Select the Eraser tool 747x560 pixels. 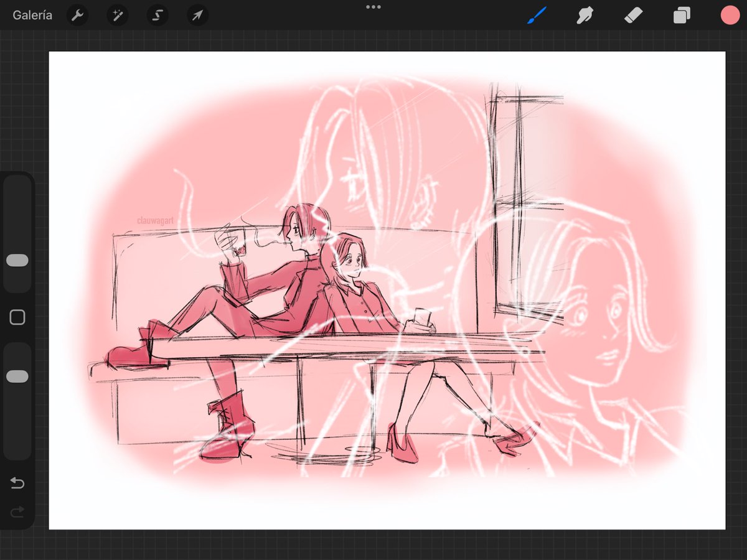[632, 15]
